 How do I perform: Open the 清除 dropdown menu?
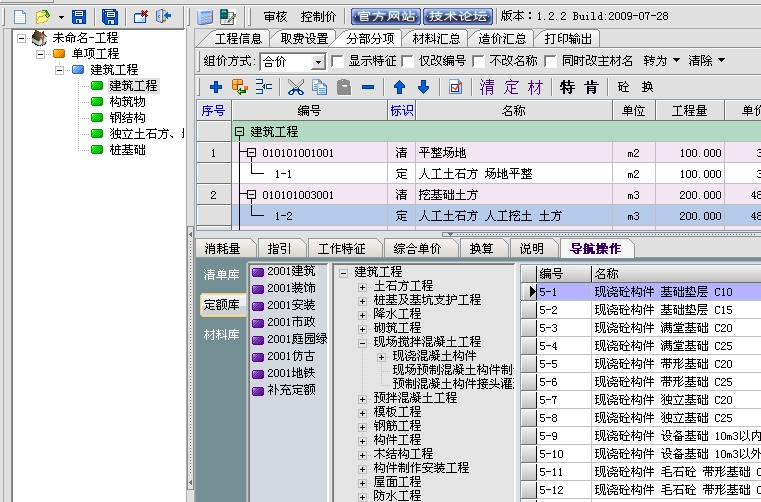click(x=706, y=61)
